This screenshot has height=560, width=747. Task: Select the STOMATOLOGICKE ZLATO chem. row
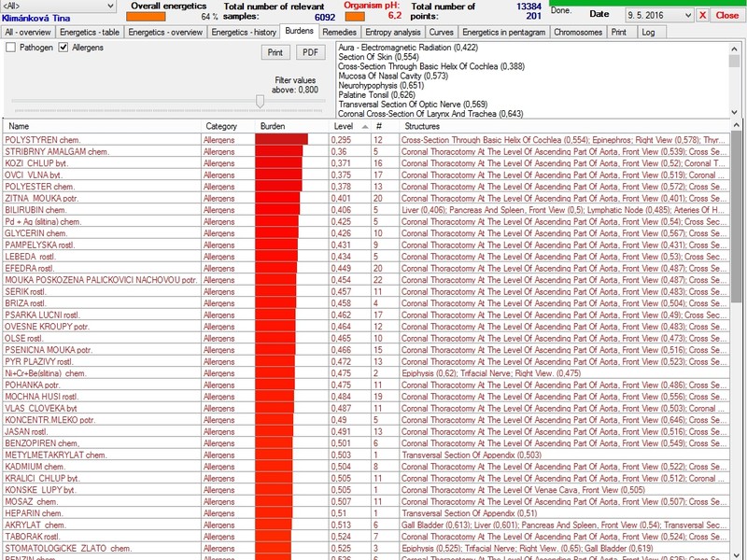click(366, 548)
